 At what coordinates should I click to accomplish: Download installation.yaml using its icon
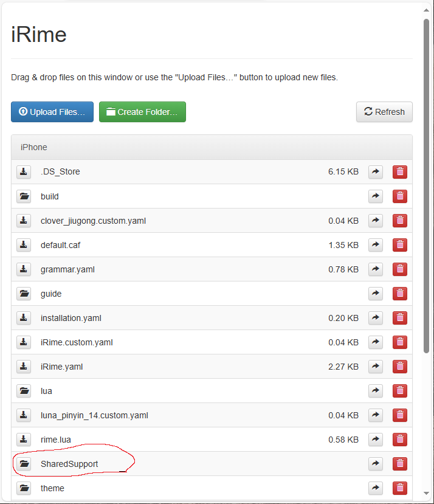pyautogui.click(x=24, y=318)
